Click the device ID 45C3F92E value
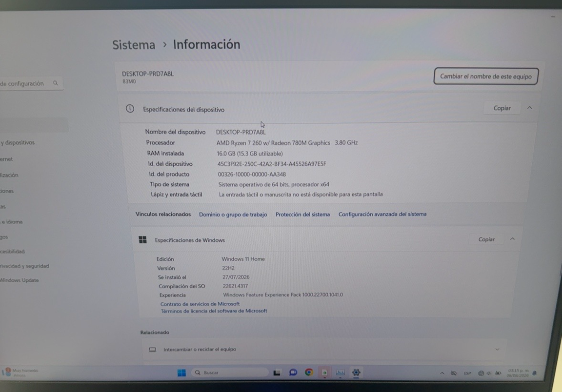The image size is (562, 392). [x=272, y=164]
